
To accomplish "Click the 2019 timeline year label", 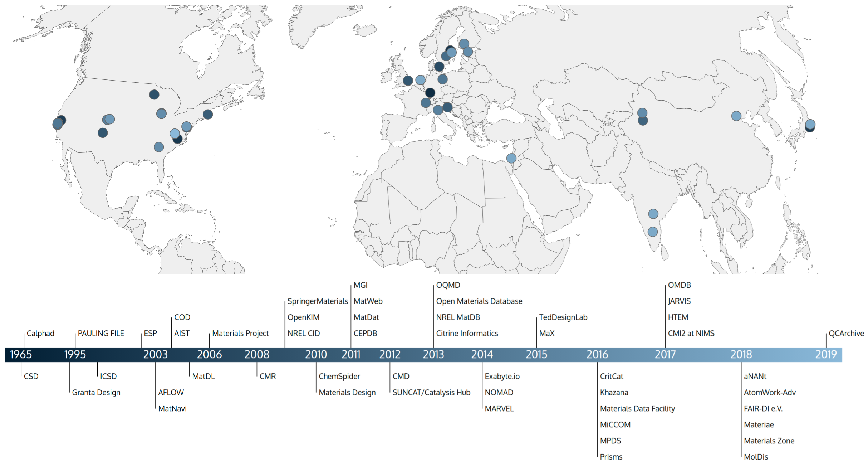I will 826,355.
